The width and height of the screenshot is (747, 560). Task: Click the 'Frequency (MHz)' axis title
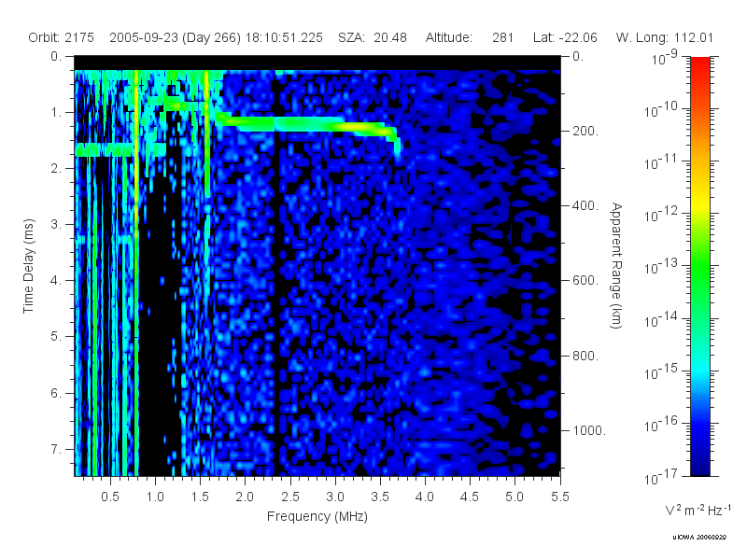click(317, 516)
